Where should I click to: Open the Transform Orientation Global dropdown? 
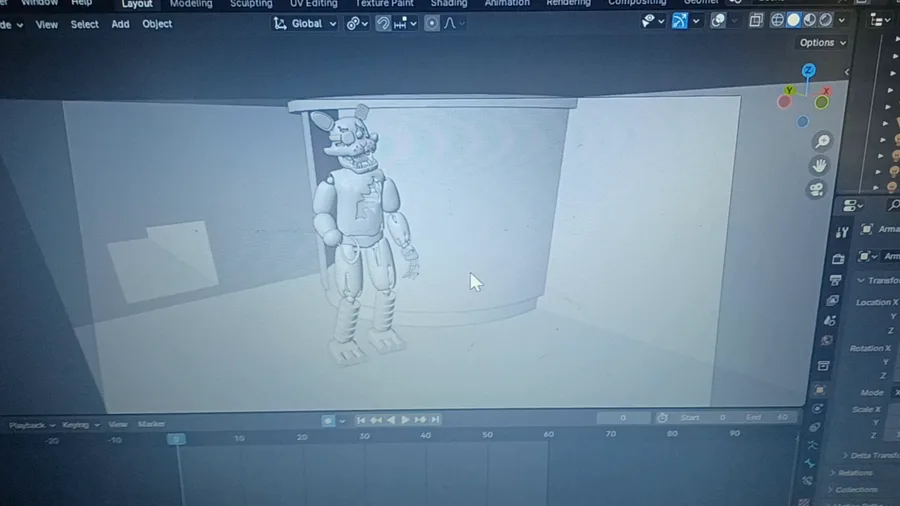(305, 24)
